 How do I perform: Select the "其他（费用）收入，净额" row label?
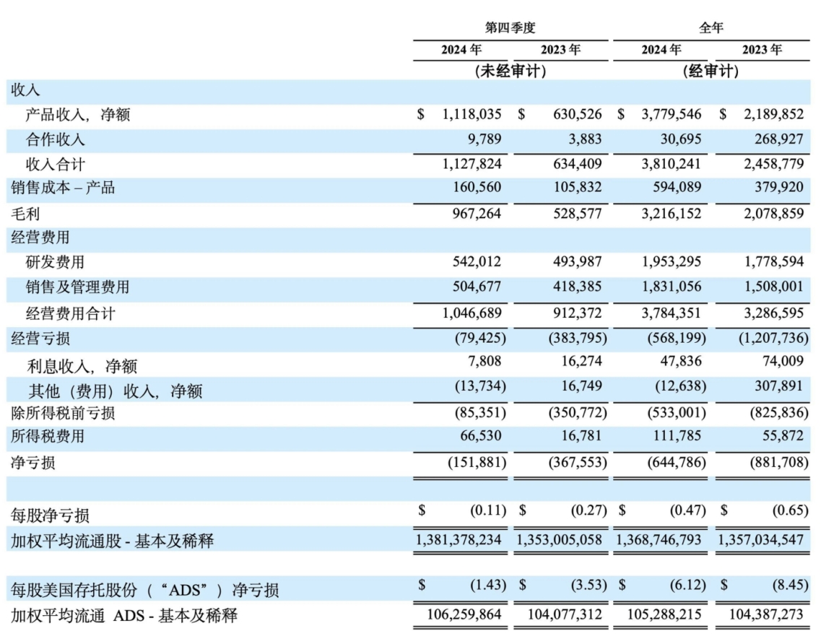point(116,391)
